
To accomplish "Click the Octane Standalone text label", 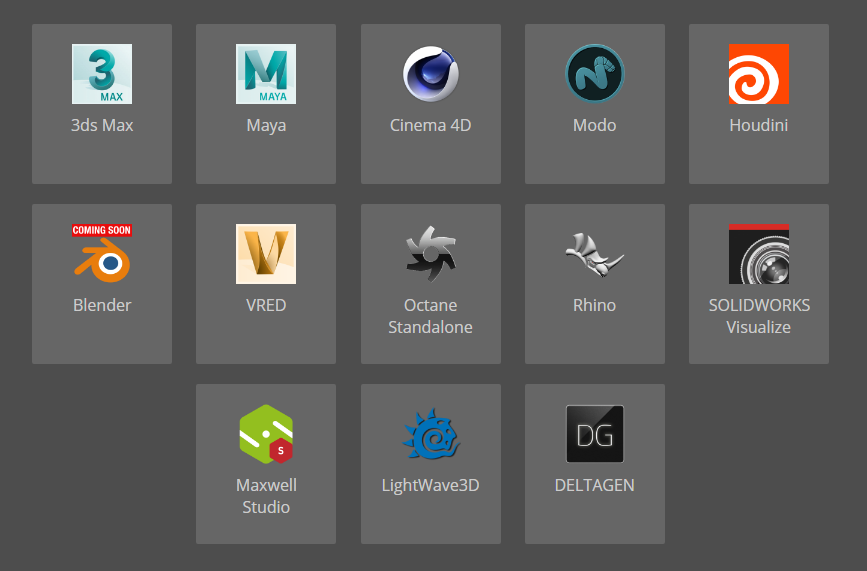I will tap(430, 316).
